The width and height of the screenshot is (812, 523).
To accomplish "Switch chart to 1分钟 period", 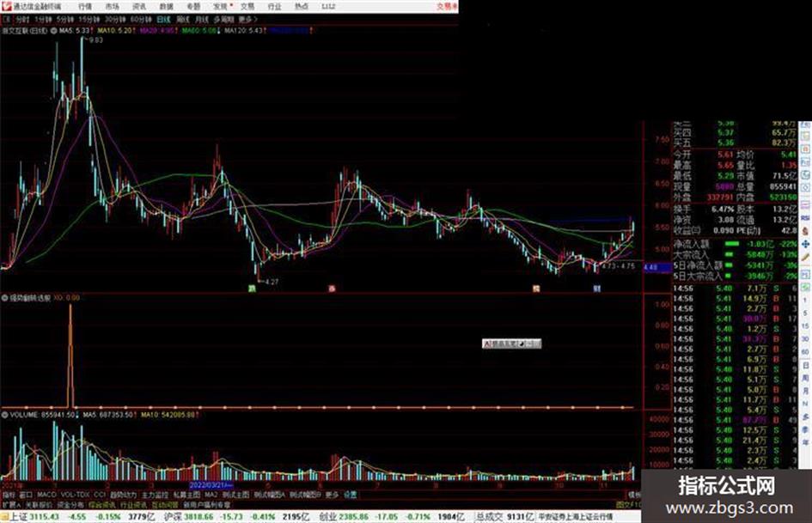I will coord(44,20).
